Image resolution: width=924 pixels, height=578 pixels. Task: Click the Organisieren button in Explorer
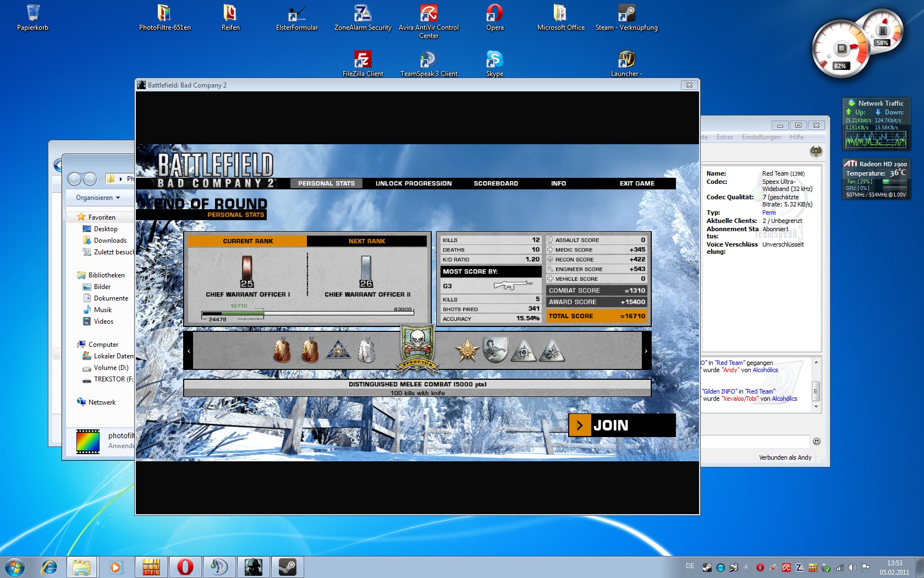coord(98,198)
